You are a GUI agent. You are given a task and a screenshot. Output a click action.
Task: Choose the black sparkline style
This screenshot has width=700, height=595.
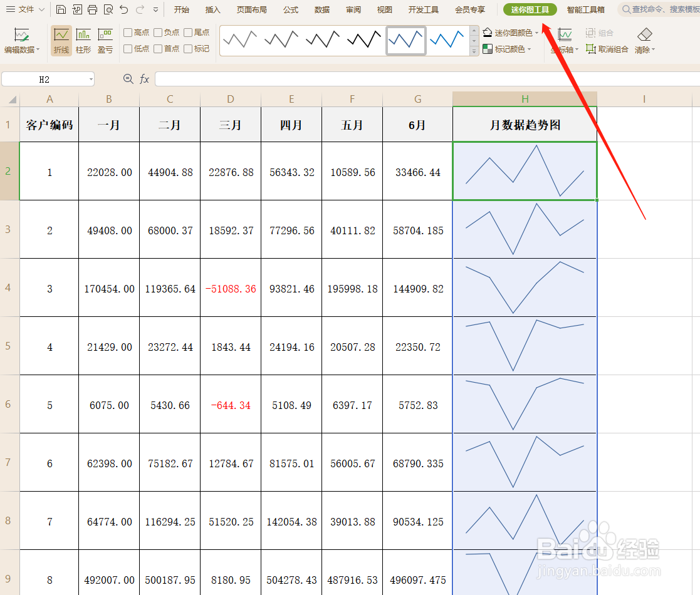coord(364,39)
